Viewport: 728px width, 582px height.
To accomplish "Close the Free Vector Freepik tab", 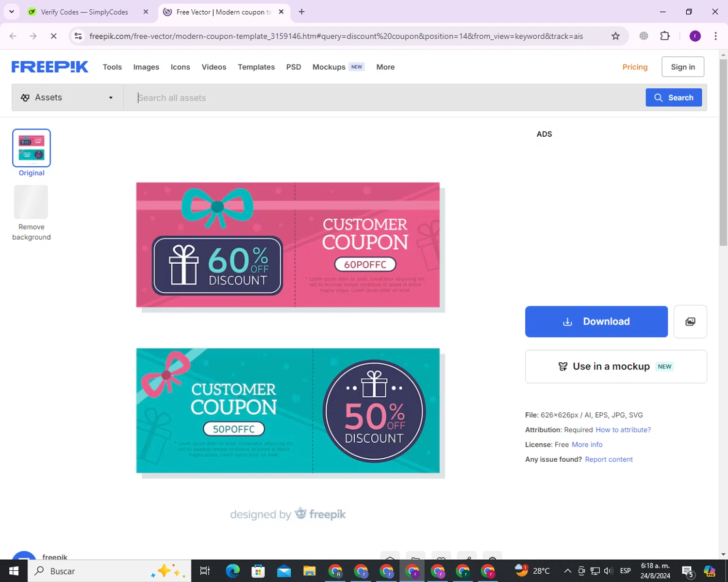I will click(x=281, y=12).
